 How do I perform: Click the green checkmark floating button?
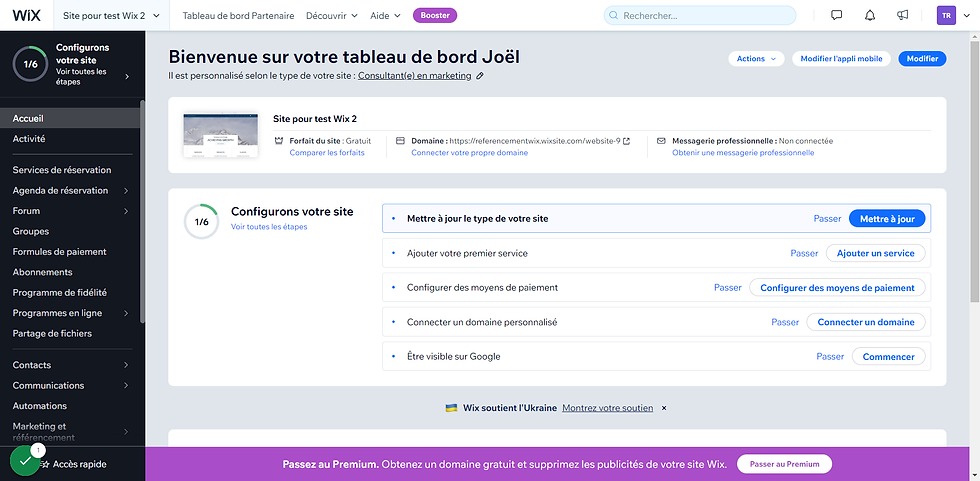click(25, 461)
